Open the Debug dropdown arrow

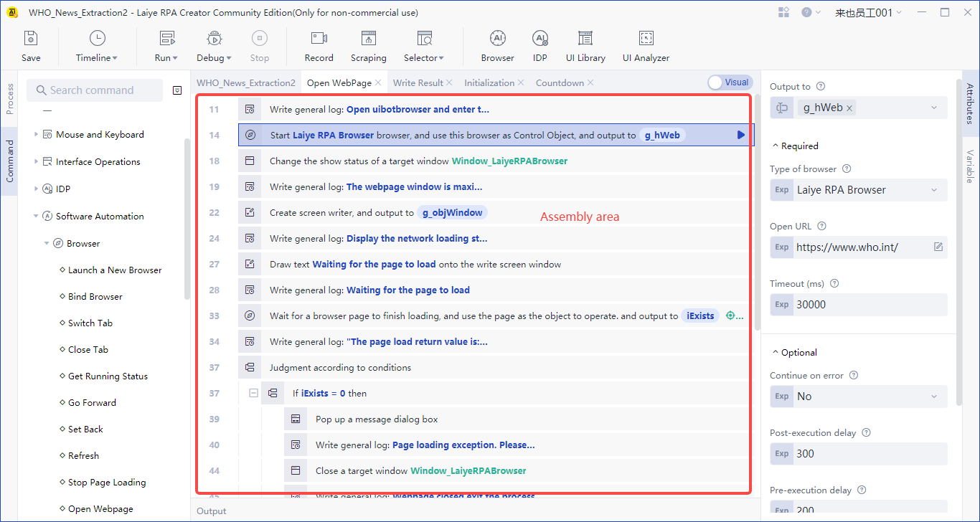[229, 58]
